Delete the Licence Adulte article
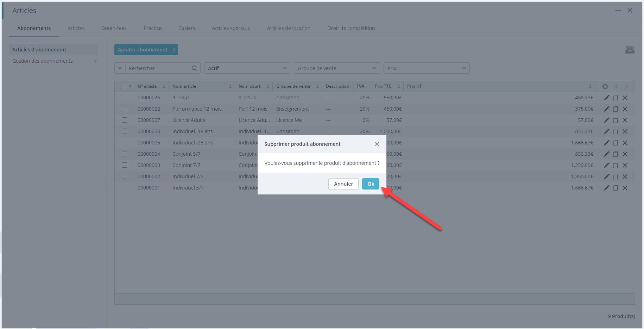 click(625, 120)
